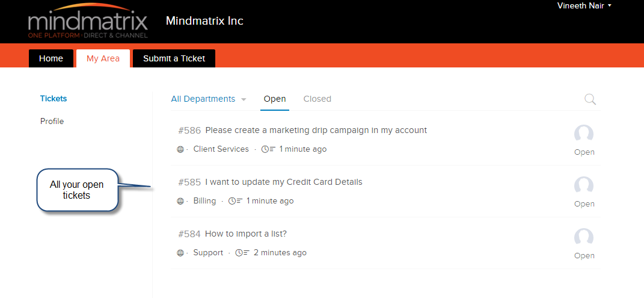
Task: Click globe icon beside Client Services
Action: (x=180, y=149)
